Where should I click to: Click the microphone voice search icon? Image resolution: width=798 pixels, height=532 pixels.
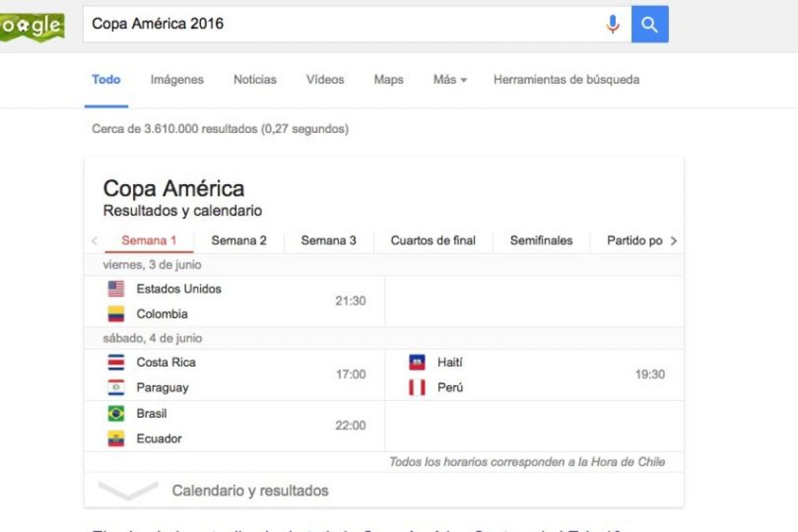tap(612, 25)
